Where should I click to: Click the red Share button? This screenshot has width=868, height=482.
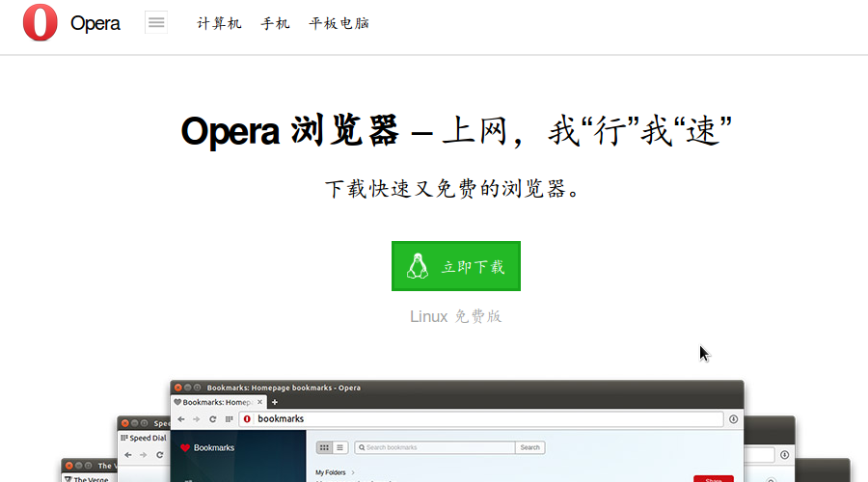[714, 479]
